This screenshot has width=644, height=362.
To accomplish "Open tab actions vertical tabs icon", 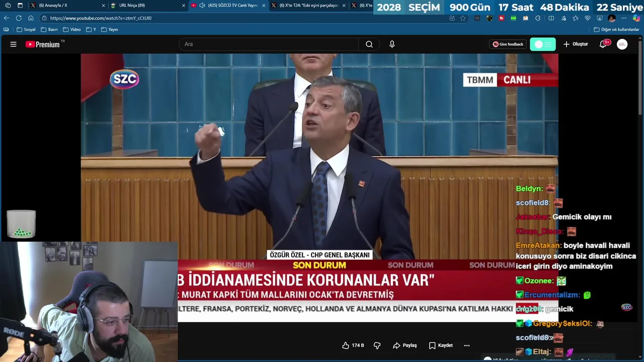I will [x=20, y=6].
